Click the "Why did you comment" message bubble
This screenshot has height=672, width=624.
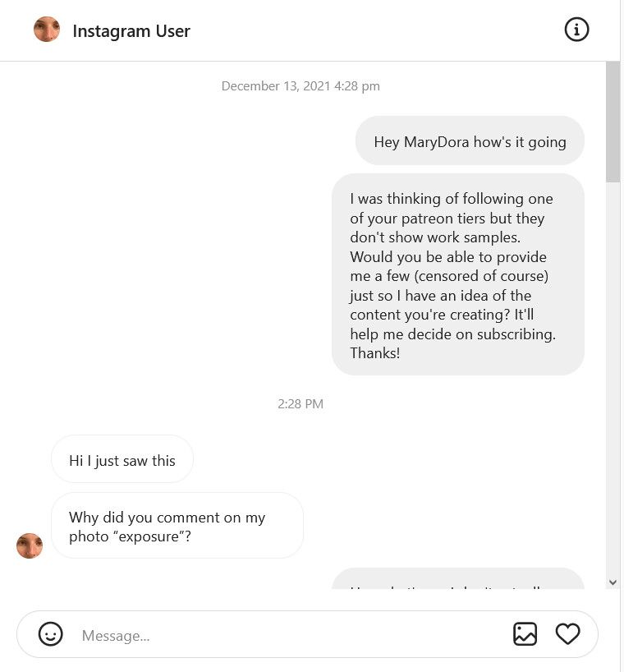pyautogui.click(x=177, y=526)
